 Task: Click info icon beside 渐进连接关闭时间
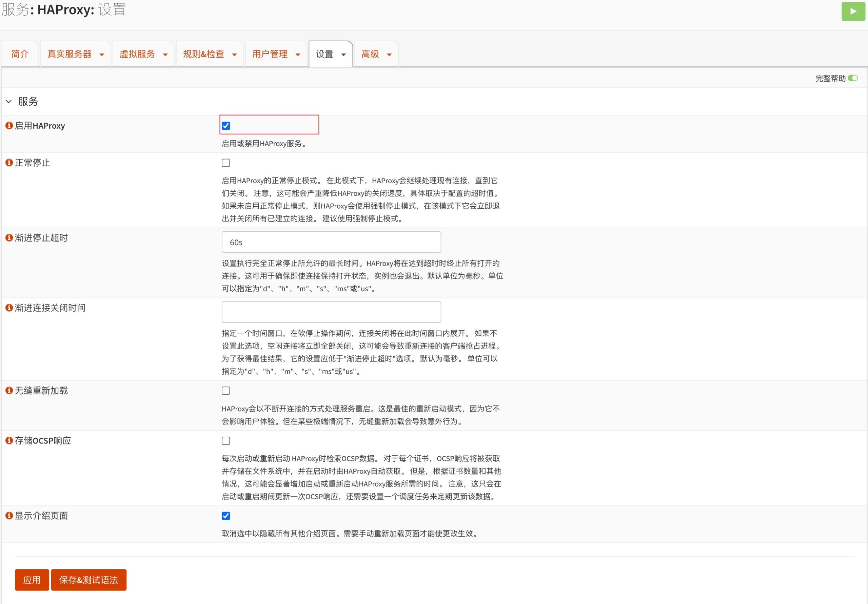9,308
